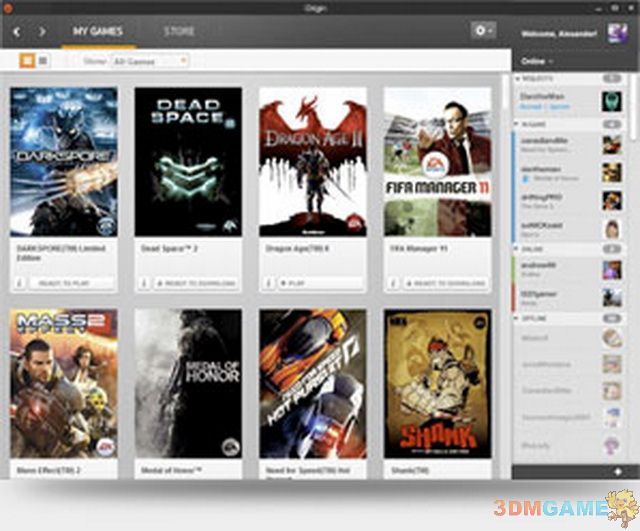
Task: Open the FIFA Manager 11 cover
Action: click(x=437, y=162)
